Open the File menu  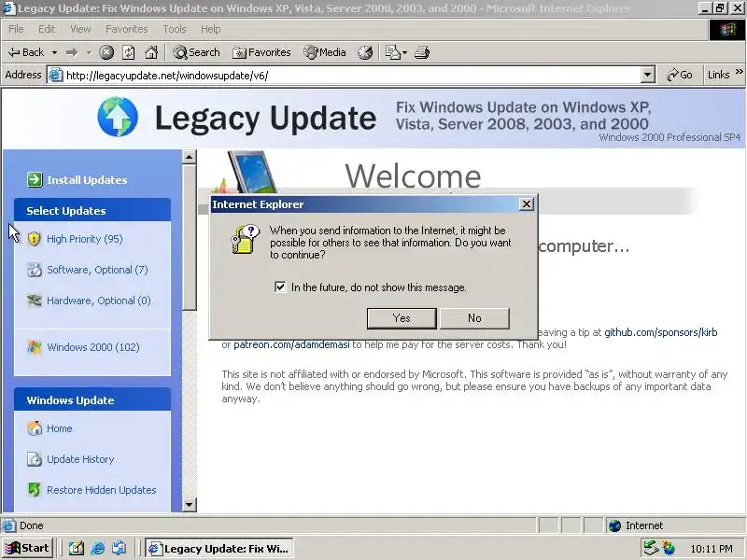16,29
